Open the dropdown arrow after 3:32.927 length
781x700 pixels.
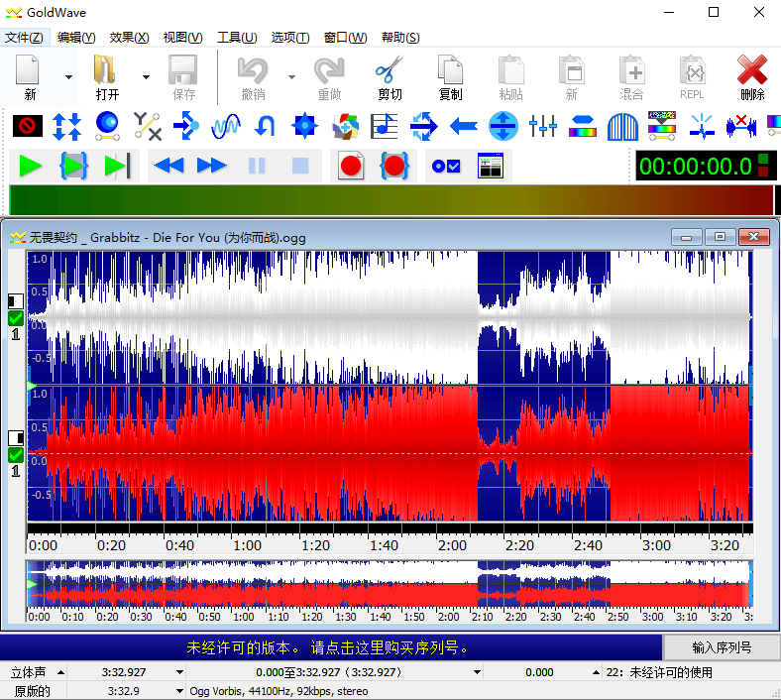point(179,672)
